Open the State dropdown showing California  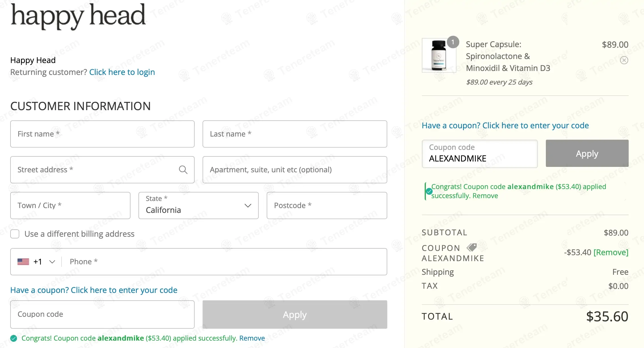[x=198, y=206]
